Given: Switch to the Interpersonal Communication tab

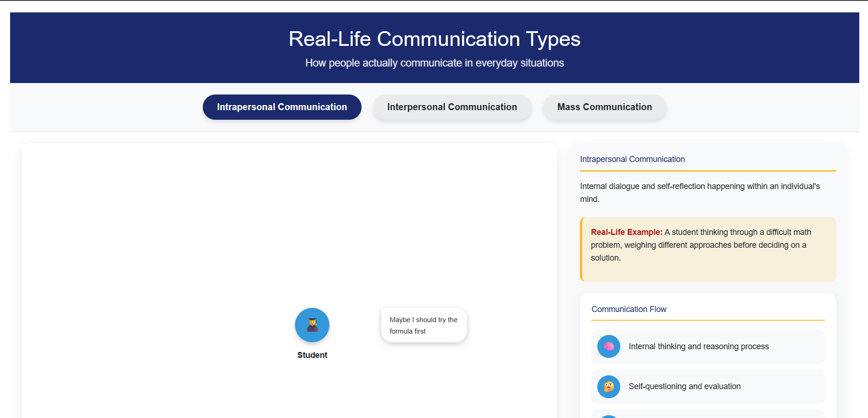Looking at the screenshot, I should coord(452,107).
